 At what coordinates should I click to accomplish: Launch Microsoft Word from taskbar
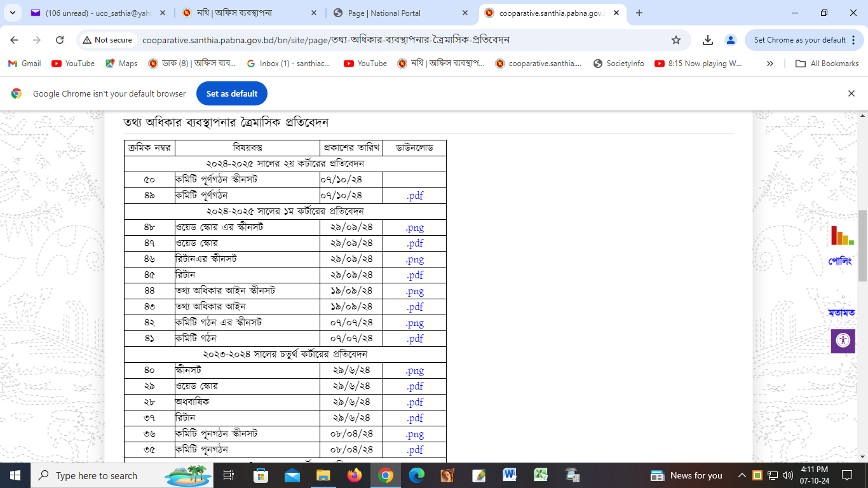(x=510, y=475)
